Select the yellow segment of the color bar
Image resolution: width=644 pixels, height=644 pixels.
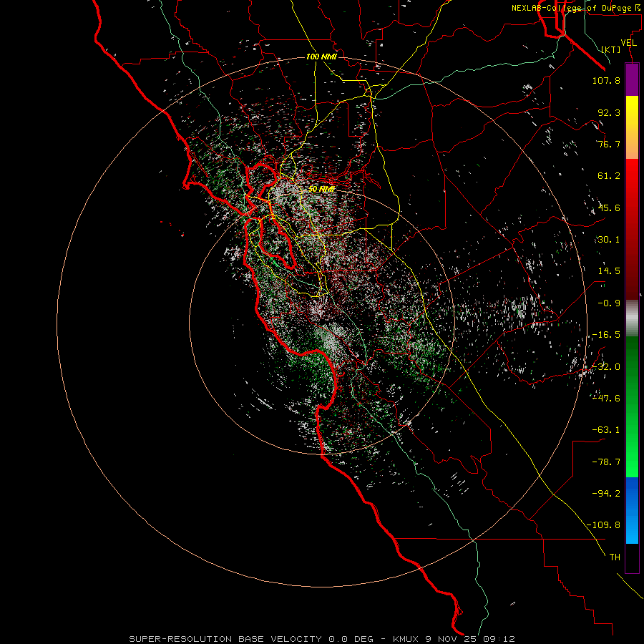click(632, 127)
